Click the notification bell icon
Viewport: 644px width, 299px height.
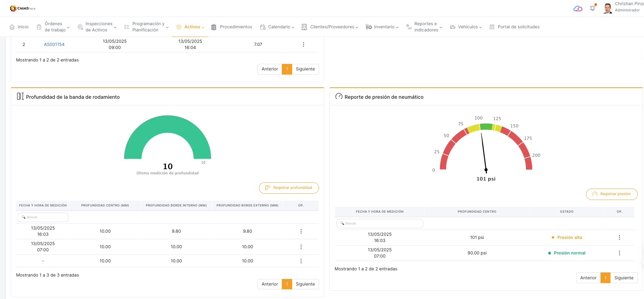click(x=593, y=8)
